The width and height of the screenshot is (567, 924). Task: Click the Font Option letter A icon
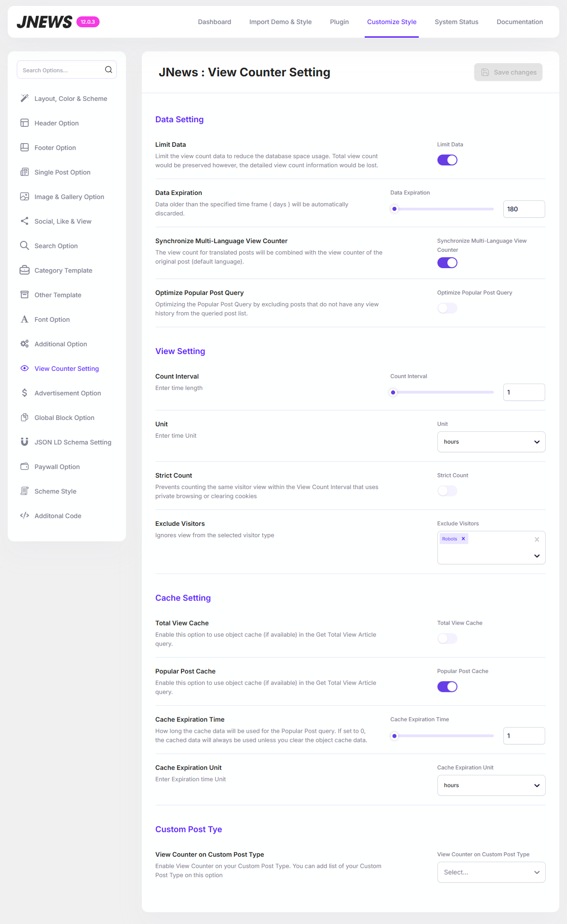click(25, 319)
